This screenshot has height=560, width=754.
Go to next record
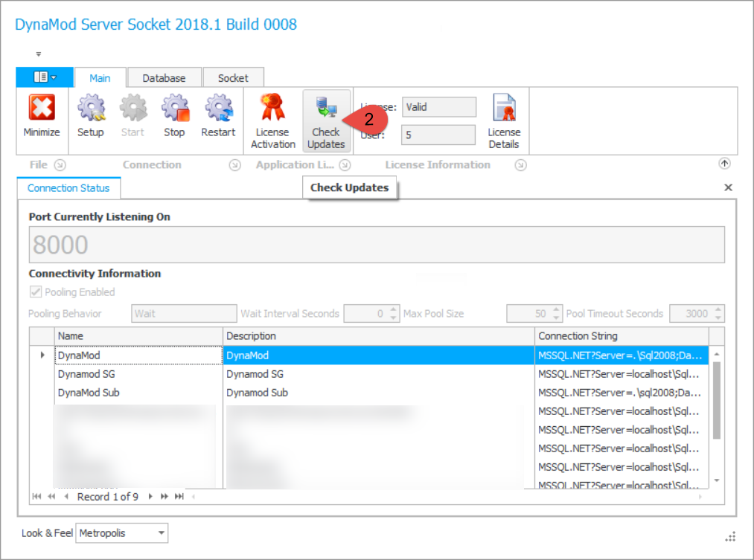point(150,496)
